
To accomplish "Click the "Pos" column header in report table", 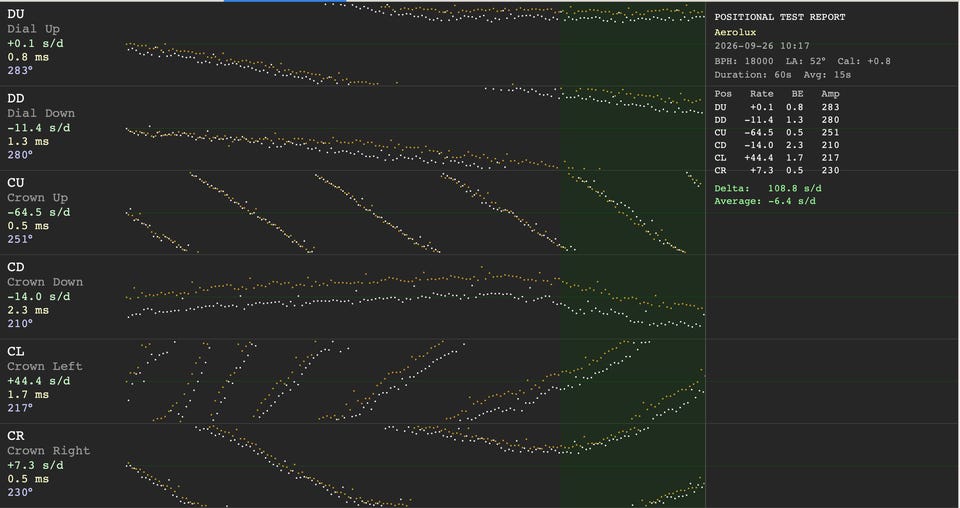I will 723,94.
